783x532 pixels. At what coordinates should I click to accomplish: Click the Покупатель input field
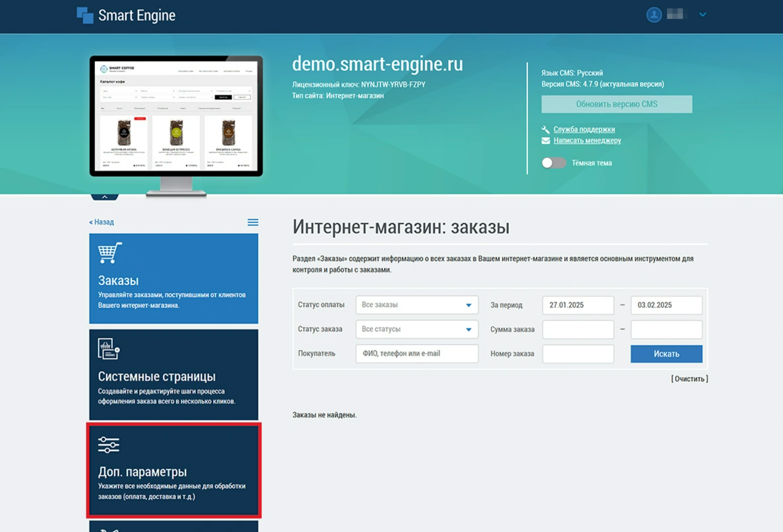[417, 353]
